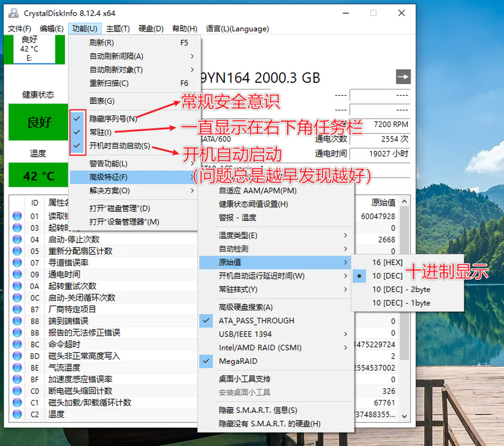Viewport: 504px width, 446px height.
Task: Select the E: disk tab showing 良好
Action: (34, 49)
